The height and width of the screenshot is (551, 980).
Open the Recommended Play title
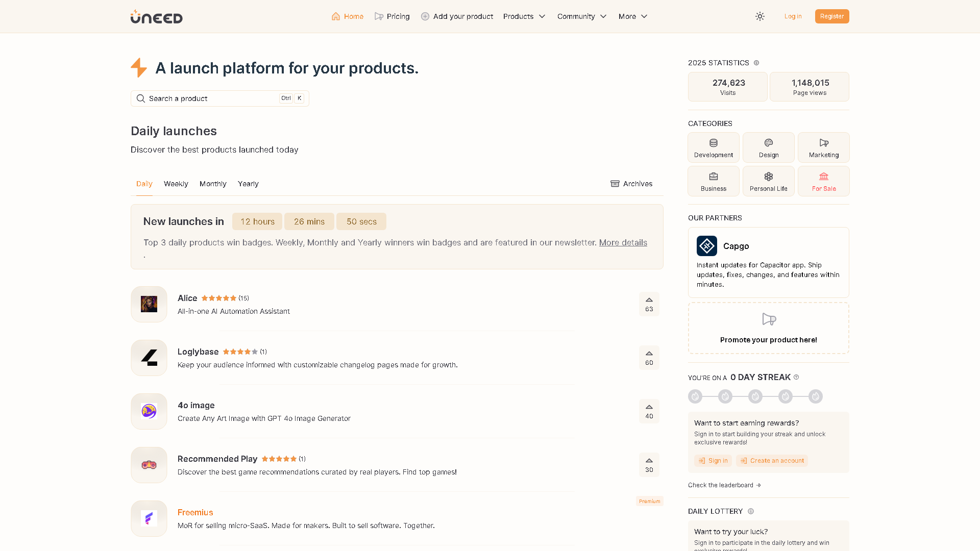pos(217,459)
